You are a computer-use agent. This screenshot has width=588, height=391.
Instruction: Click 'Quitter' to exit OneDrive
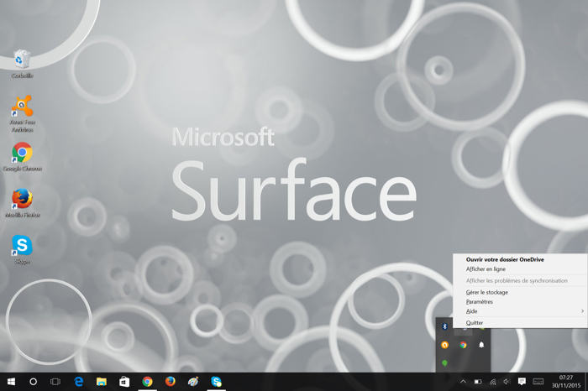(475, 323)
